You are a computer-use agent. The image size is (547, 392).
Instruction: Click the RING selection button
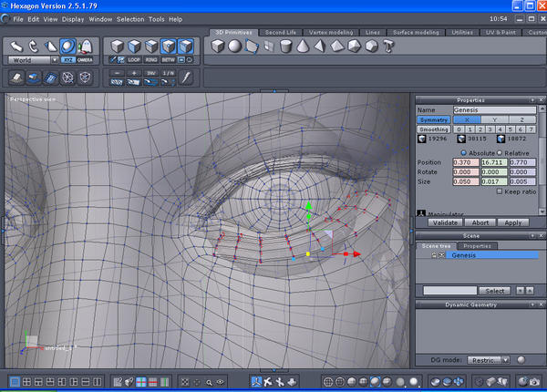pyautogui.click(x=151, y=59)
